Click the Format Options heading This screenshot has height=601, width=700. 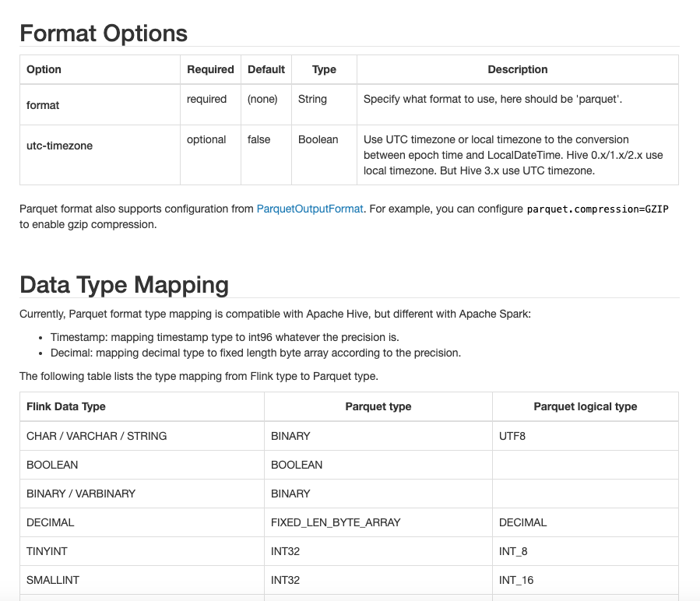click(104, 33)
